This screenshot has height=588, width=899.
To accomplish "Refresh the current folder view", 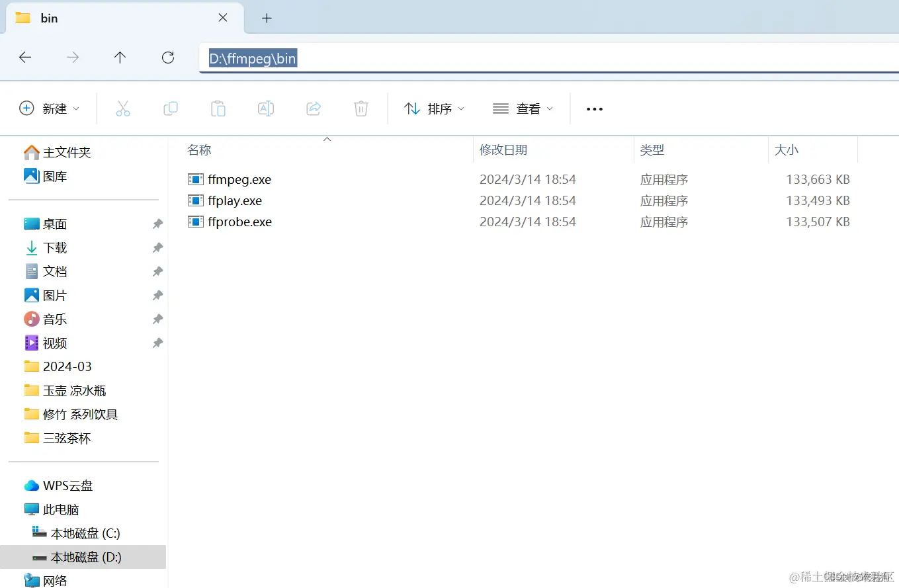I will (x=168, y=58).
